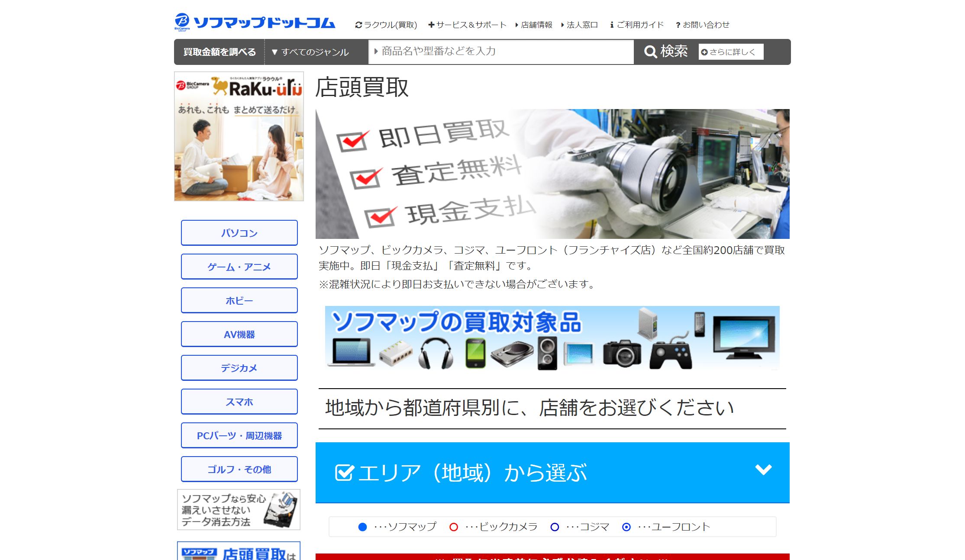Click the product name search field
This screenshot has width=965, height=560.
point(501,51)
